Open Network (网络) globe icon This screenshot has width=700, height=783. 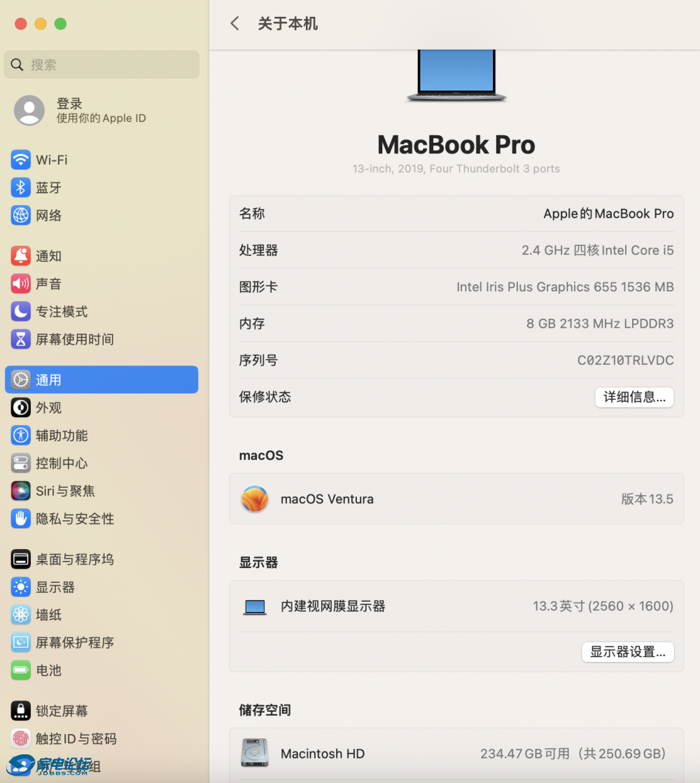point(20,215)
